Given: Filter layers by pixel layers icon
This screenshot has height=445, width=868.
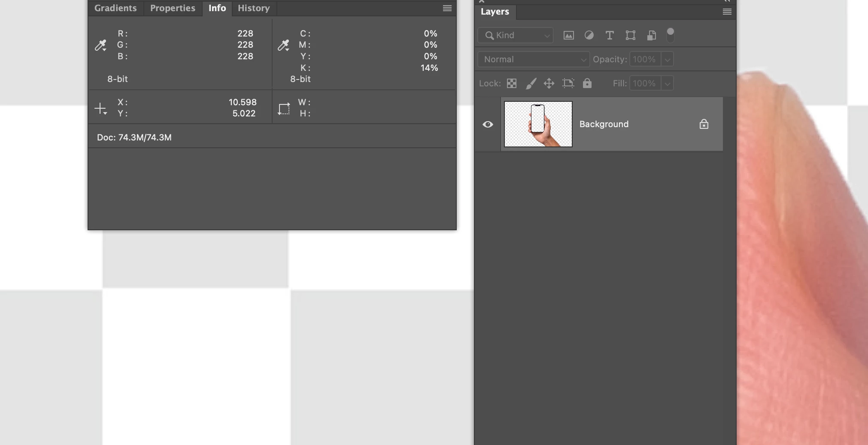Looking at the screenshot, I should tap(568, 35).
